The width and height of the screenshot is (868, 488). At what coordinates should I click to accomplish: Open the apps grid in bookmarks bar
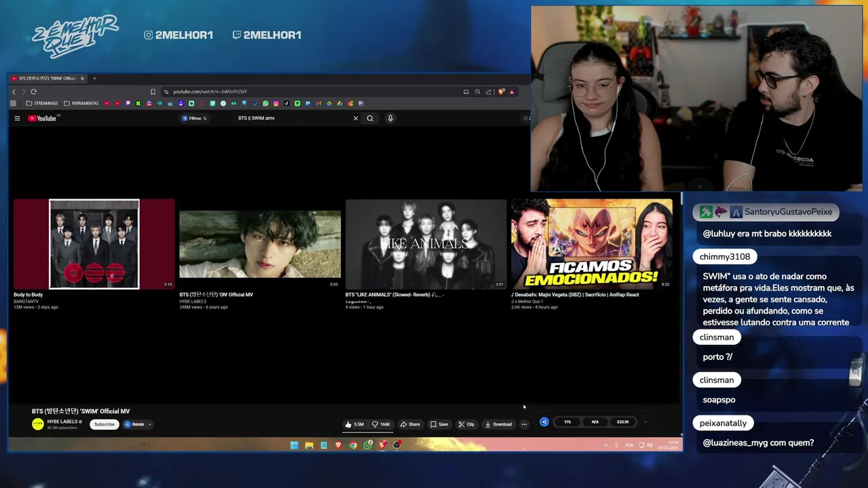(13, 103)
